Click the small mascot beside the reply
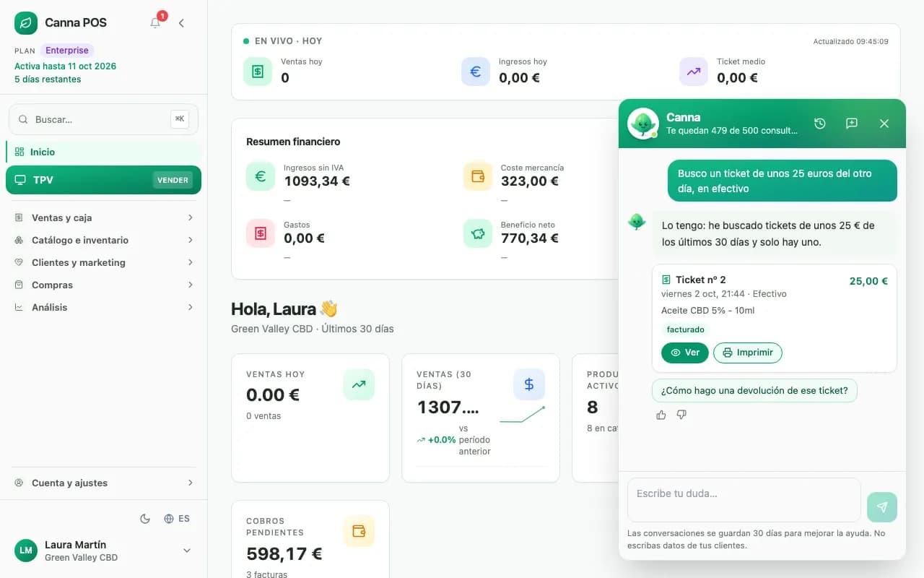Viewport: 924px width, 578px height. tap(637, 221)
